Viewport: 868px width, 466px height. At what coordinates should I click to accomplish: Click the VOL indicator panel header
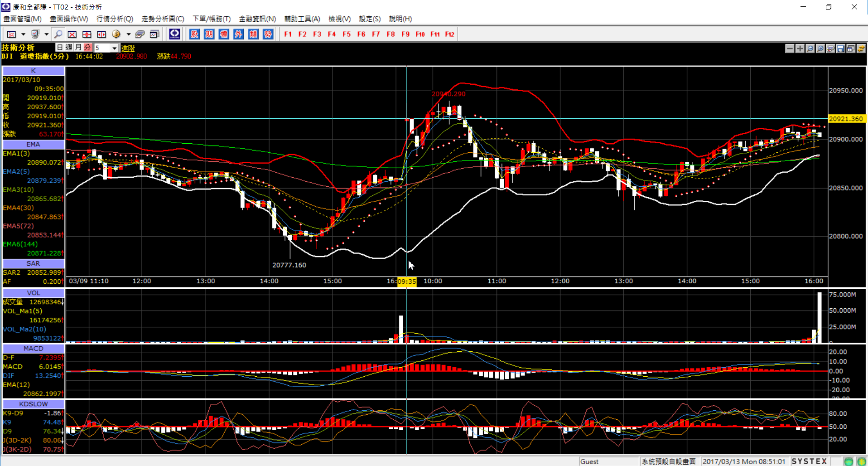[33, 293]
